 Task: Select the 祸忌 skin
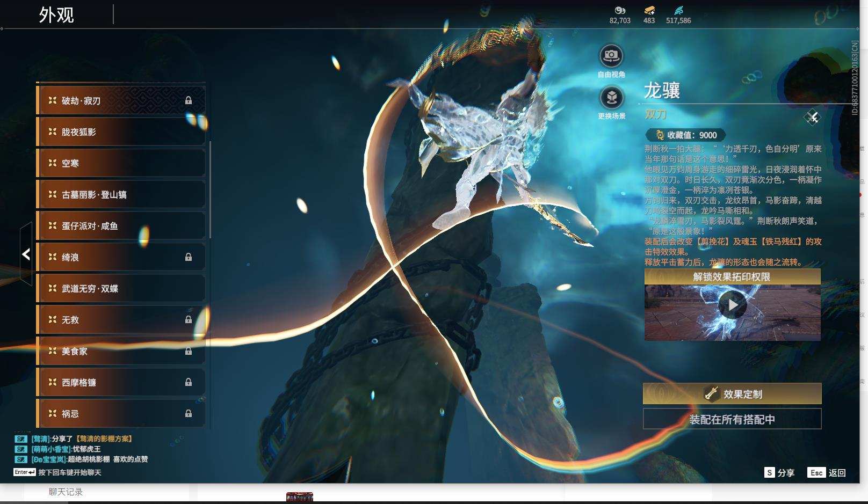click(x=121, y=413)
